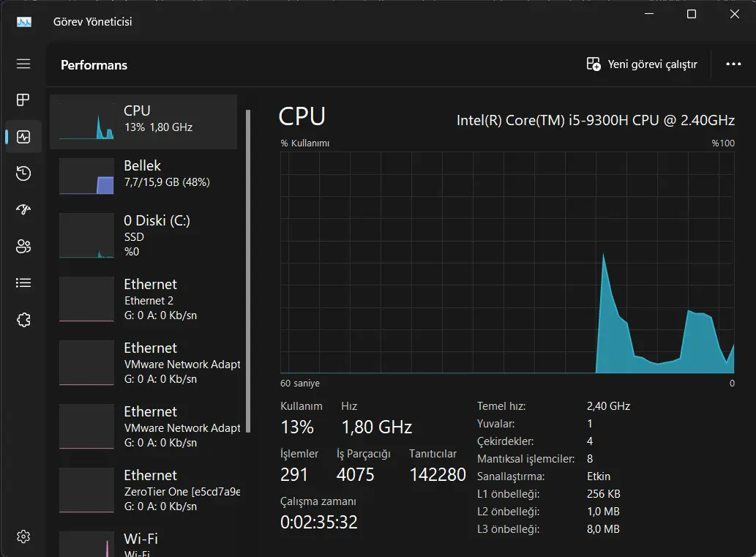Select the Performance page icon
756x557 pixels.
pos(23,137)
